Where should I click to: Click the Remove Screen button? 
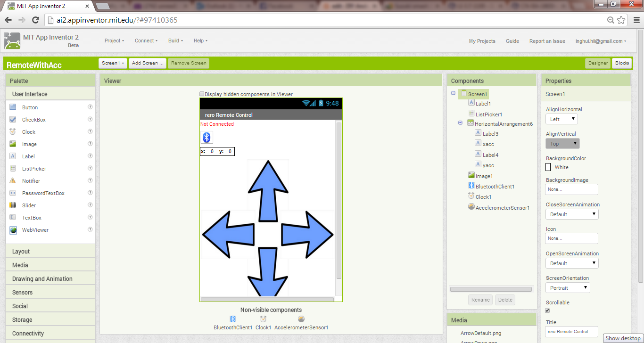coord(189,63)
